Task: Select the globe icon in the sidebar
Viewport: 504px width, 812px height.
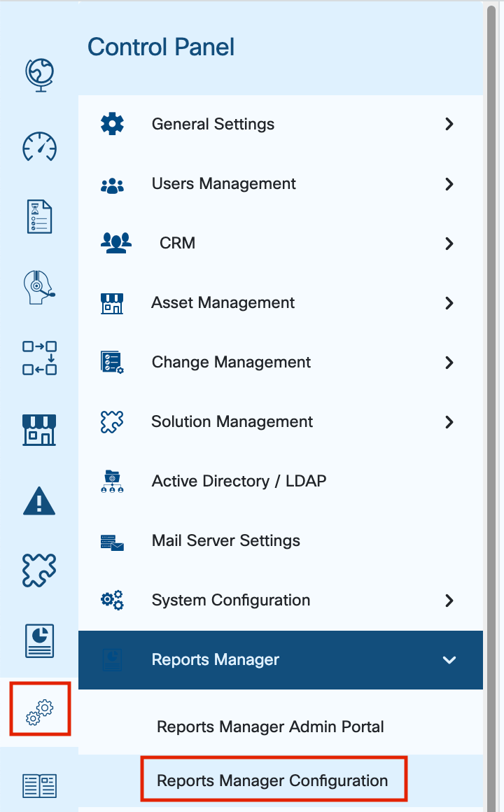Action: [40, 72]
